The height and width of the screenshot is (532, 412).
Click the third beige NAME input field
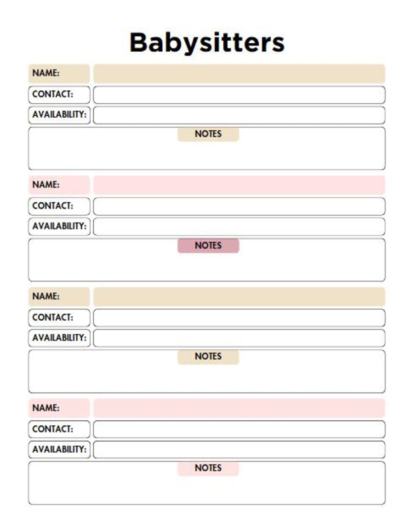tap(239, 297)
